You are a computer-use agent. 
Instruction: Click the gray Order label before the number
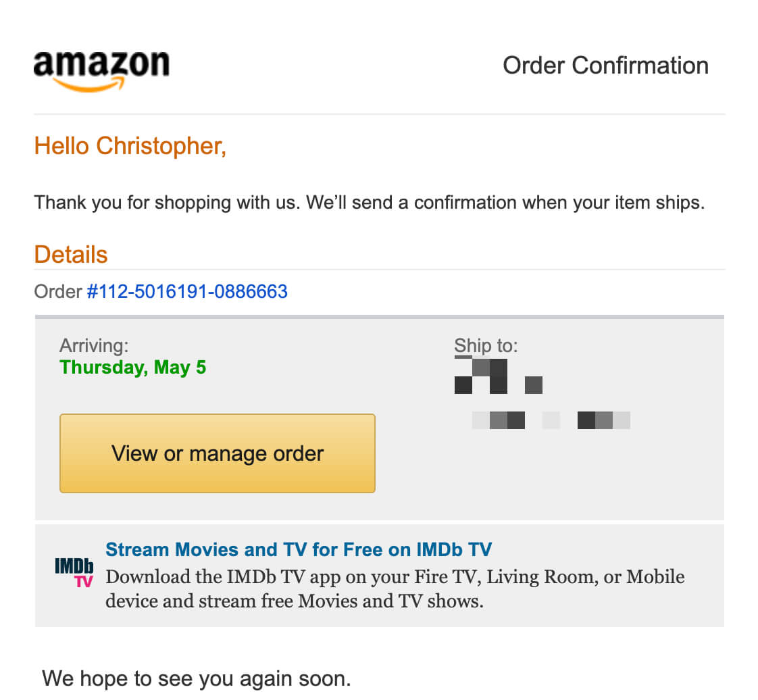pyautogui.click(x=58, y=292)
